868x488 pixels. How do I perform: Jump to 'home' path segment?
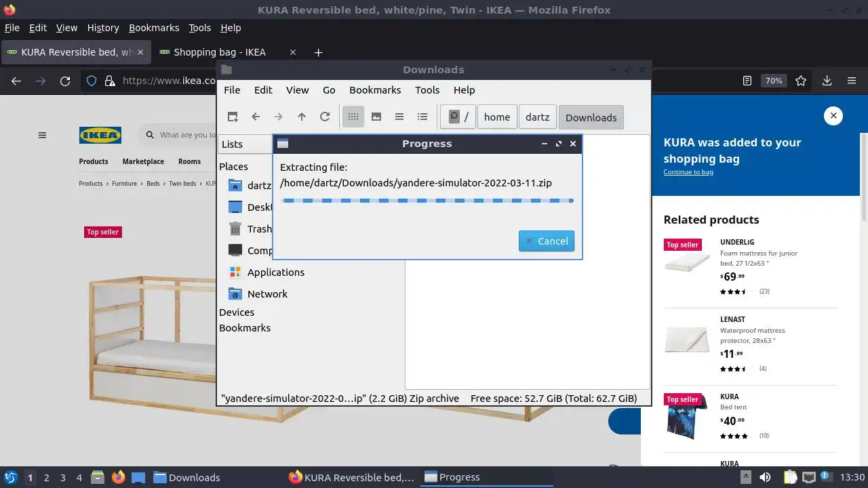tap(497, 117)
